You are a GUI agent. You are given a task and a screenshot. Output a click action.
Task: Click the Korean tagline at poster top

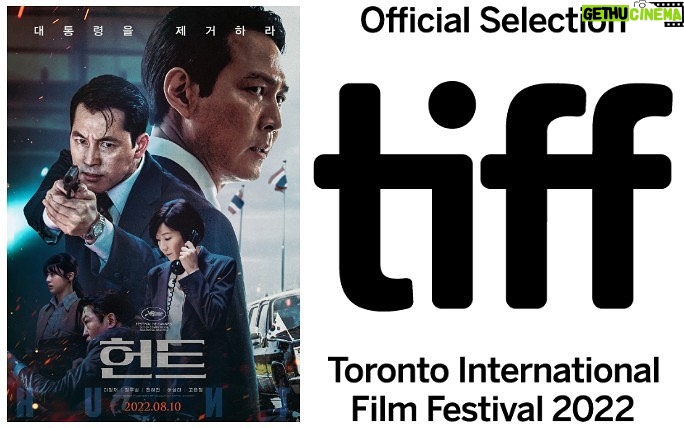click(x=155, y=31)
